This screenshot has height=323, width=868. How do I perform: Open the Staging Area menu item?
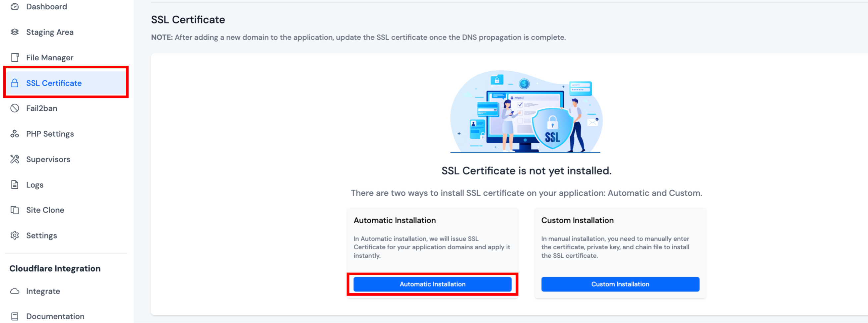click(x=49, y=32)
